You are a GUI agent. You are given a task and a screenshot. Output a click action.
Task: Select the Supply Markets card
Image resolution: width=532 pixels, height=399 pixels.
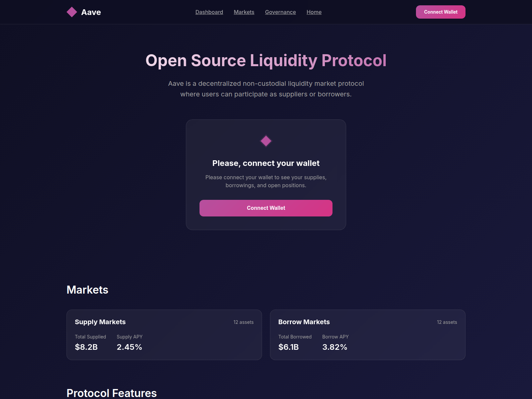point(164,334)
